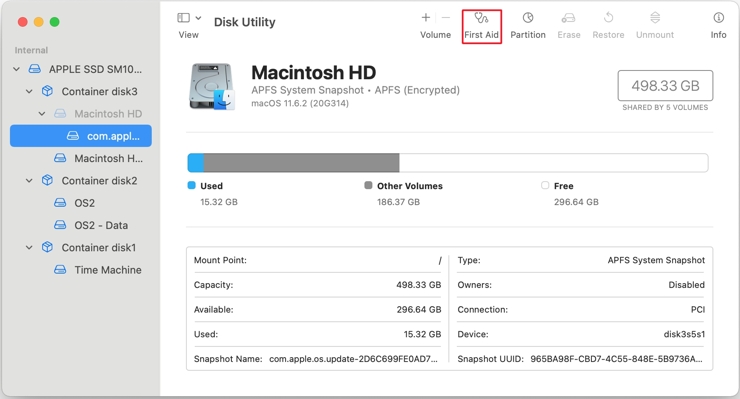Image resolution: width=740 pixels, height=399 pixels.
Task: Select the Time Machine volume
Action: click(x=81, y=270)
